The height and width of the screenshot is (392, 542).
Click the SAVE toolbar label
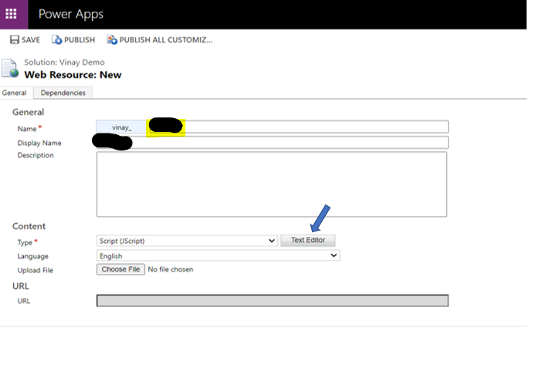[x=31, y=40]
